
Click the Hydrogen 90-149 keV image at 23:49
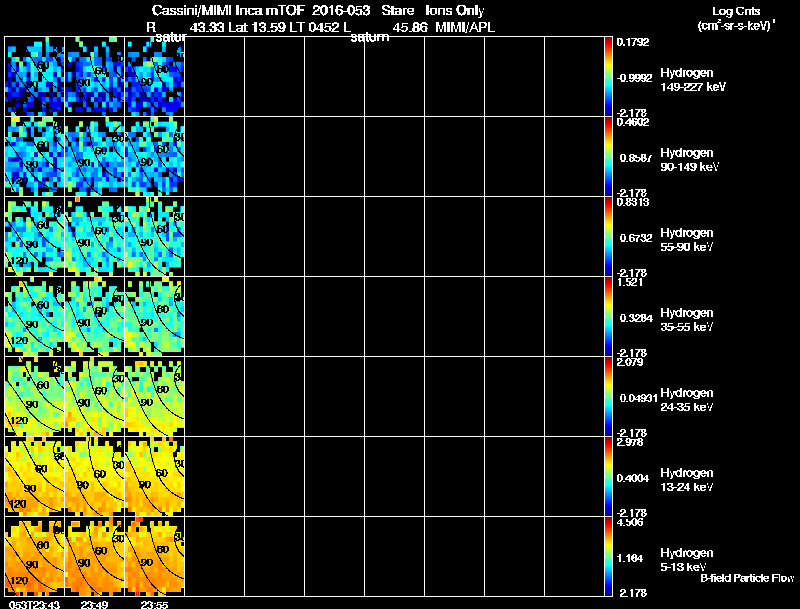click(x=94, y=157)
